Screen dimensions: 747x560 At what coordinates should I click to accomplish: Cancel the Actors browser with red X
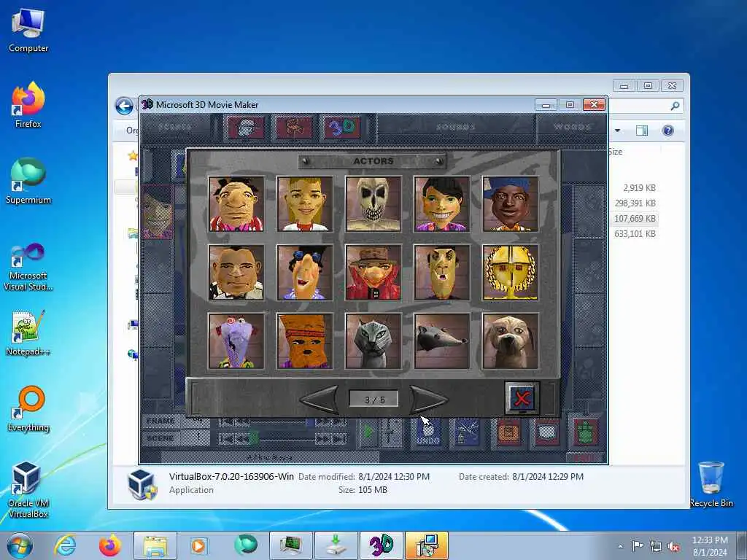(522, 398)
